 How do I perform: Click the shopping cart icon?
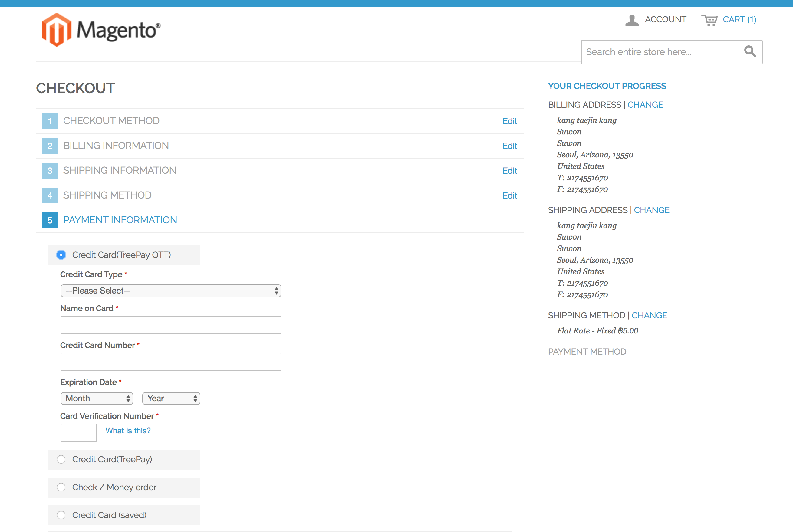click(709, 20)
